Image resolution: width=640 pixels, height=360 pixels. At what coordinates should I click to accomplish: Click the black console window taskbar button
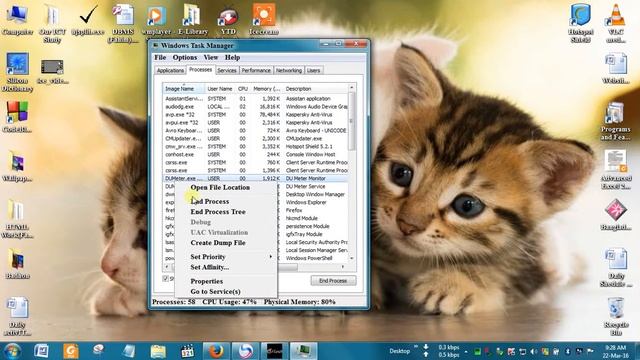pos(274,351)
